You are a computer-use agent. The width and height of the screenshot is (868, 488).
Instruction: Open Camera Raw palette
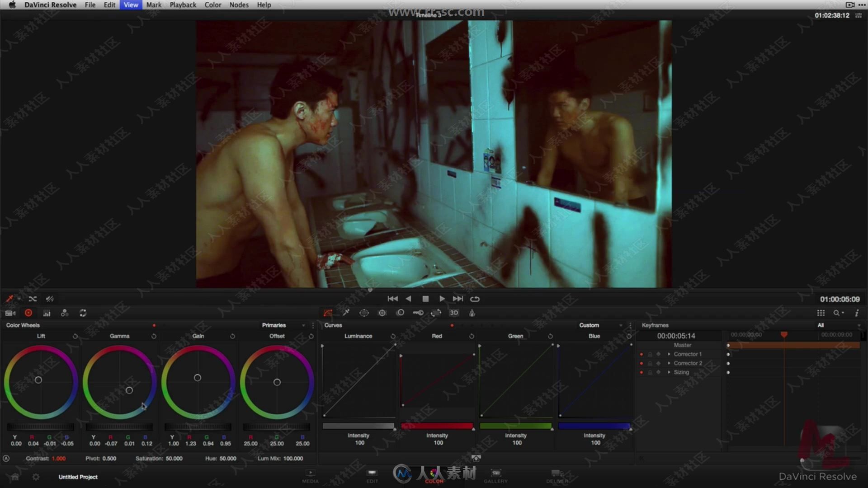point(10,313)
